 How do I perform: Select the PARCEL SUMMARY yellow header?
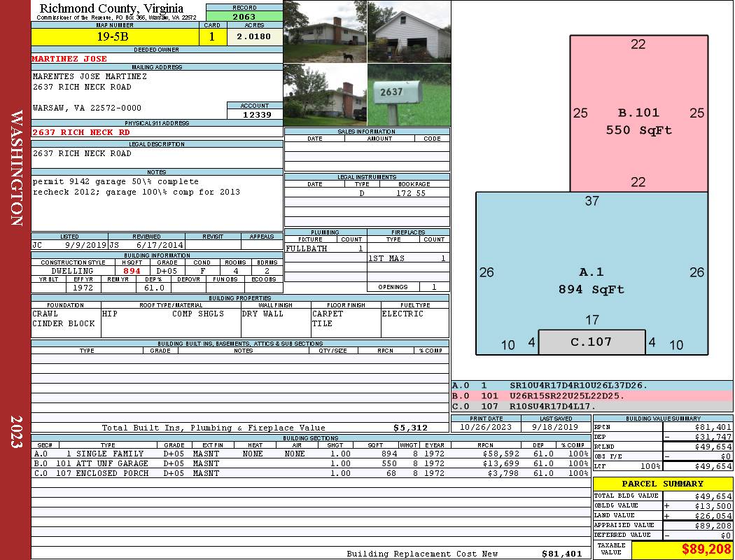(662, 484)
